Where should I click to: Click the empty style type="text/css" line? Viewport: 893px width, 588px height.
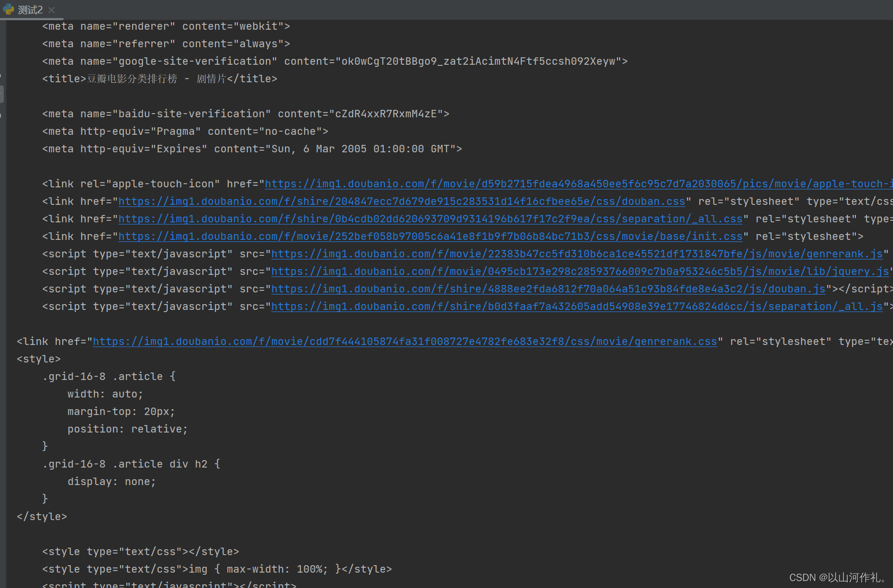(x=141, y=552)
